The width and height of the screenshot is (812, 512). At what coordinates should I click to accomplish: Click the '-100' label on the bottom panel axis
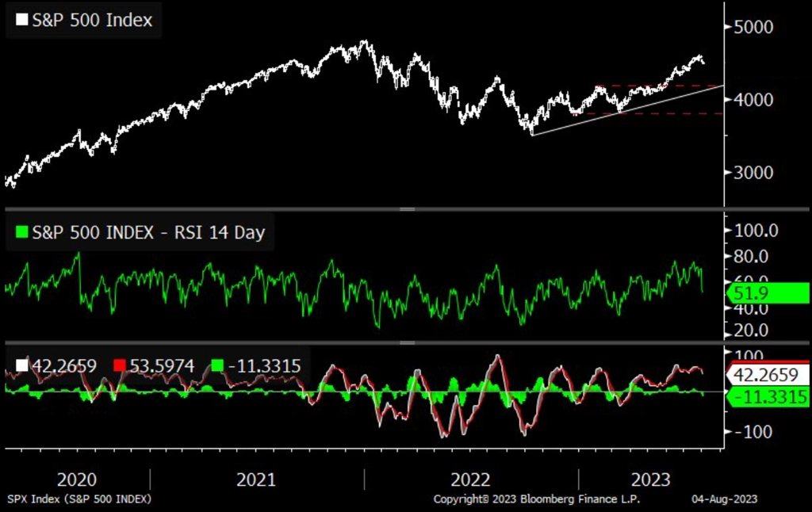[753, 431]
